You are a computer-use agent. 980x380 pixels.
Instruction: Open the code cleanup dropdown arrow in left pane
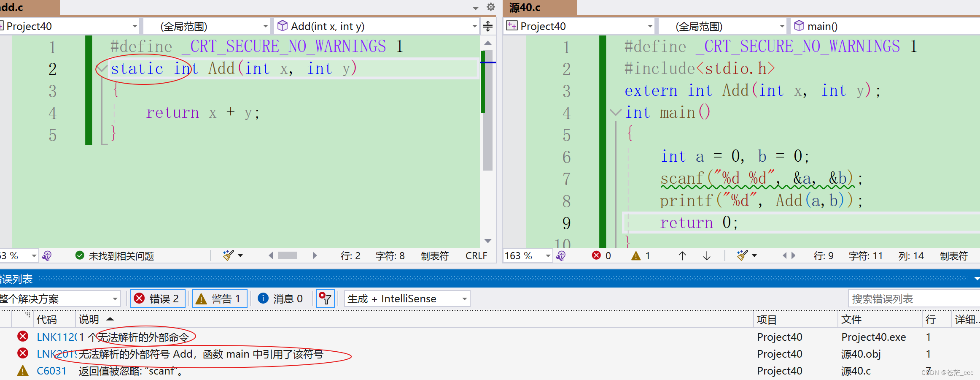[240, 255]
